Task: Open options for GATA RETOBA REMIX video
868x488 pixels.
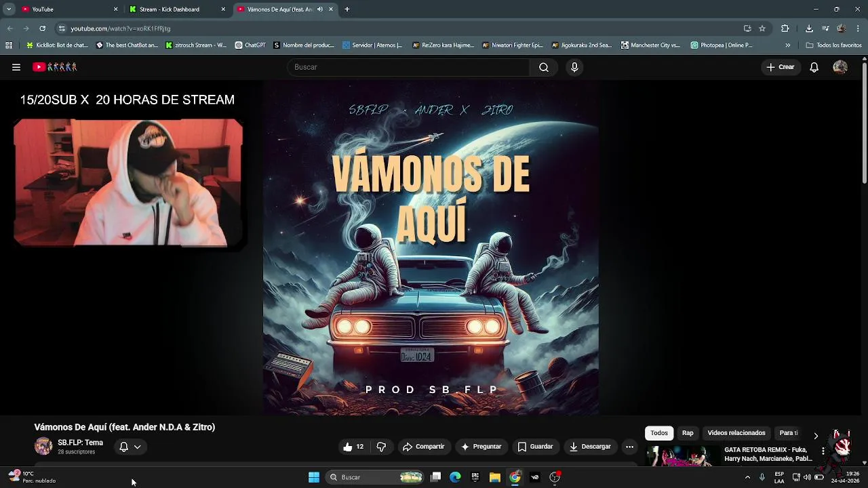Action: 823,451
